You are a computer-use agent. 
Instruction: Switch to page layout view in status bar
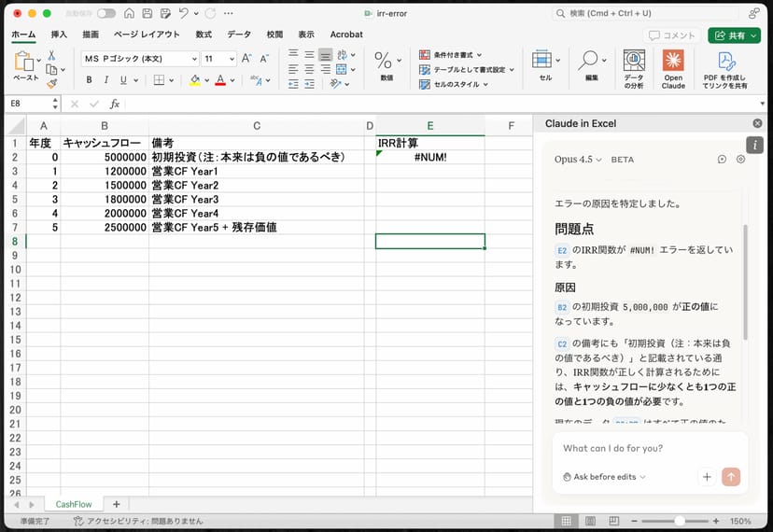pos(588,521)
